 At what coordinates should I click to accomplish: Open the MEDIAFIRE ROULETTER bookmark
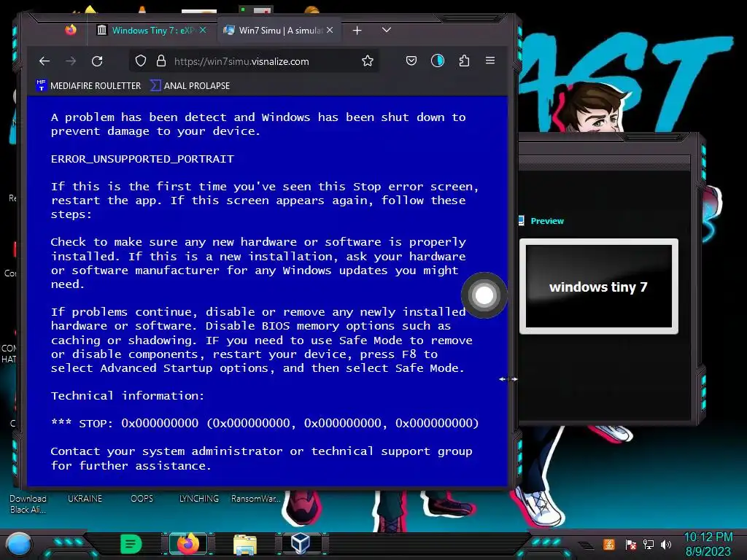(x=88, y=86)
